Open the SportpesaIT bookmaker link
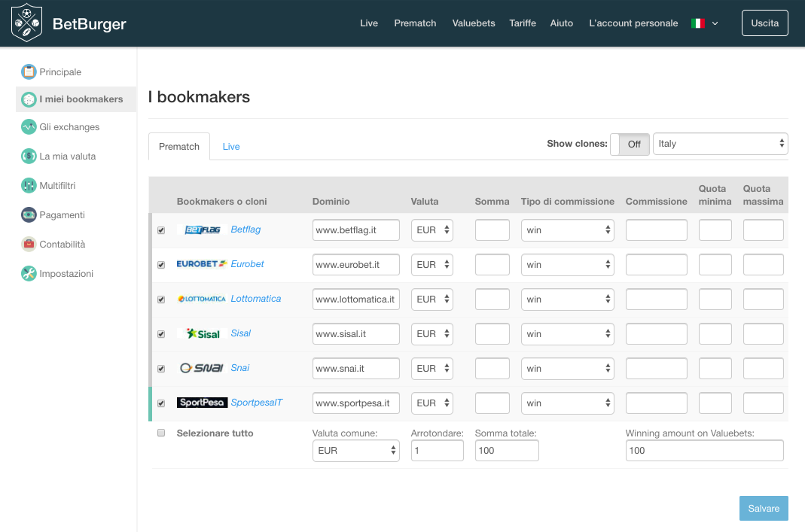The image size is (805, 532). click(256, 403)
